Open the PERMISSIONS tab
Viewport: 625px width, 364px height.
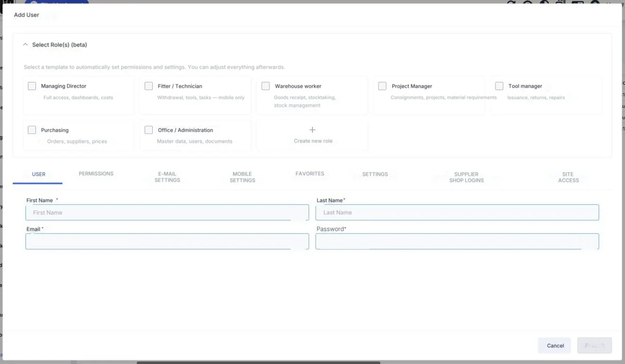point(96,174)
